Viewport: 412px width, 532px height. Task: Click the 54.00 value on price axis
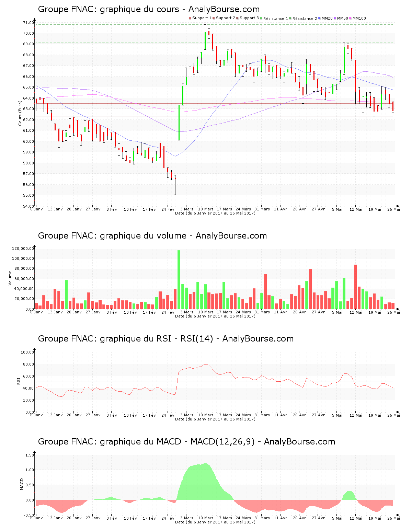28,206
